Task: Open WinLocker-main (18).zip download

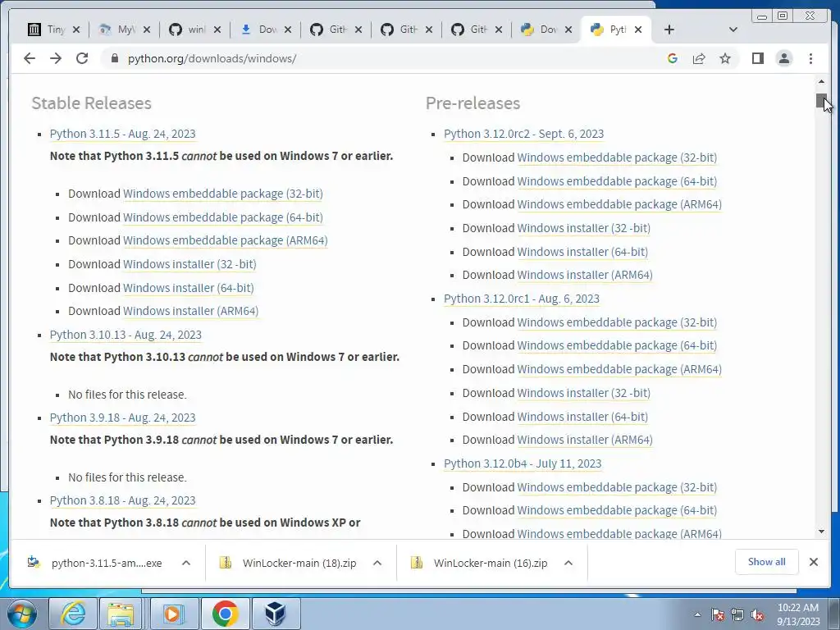Action: 288,563
